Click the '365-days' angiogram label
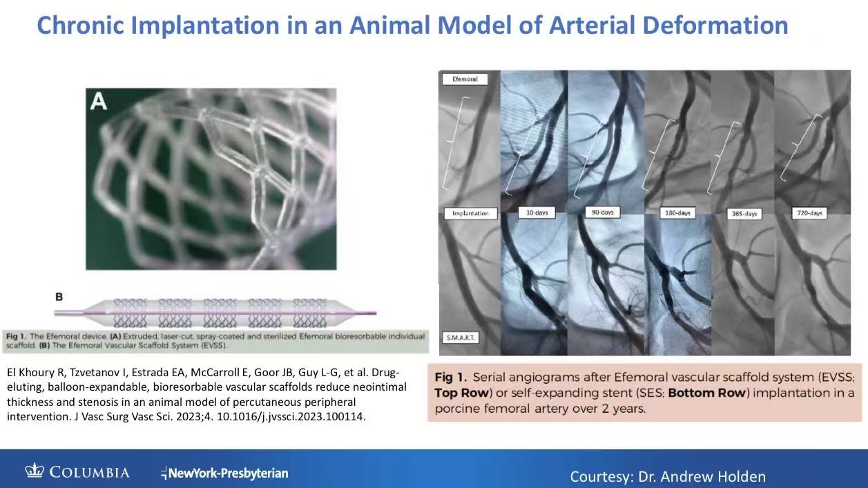The height and width of the screenshot is (488, 868). click(x=744, y=214)
